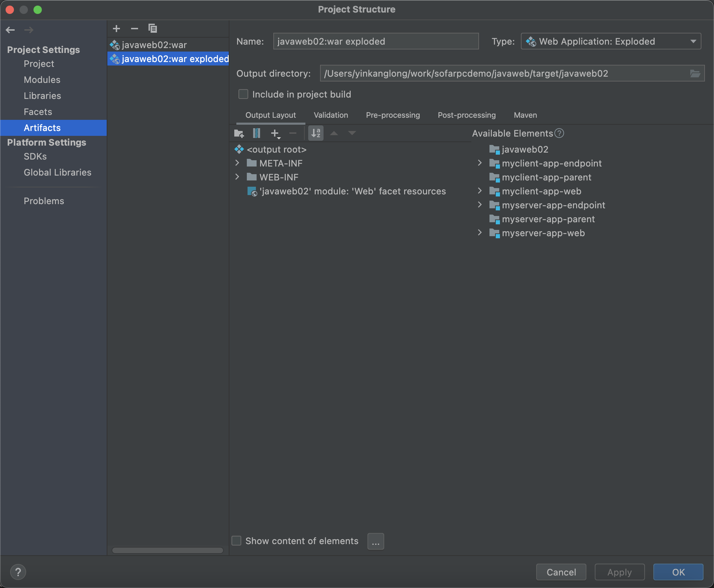
Task: Enable Include in project build checkbox
Action: [x=243, y=94]
